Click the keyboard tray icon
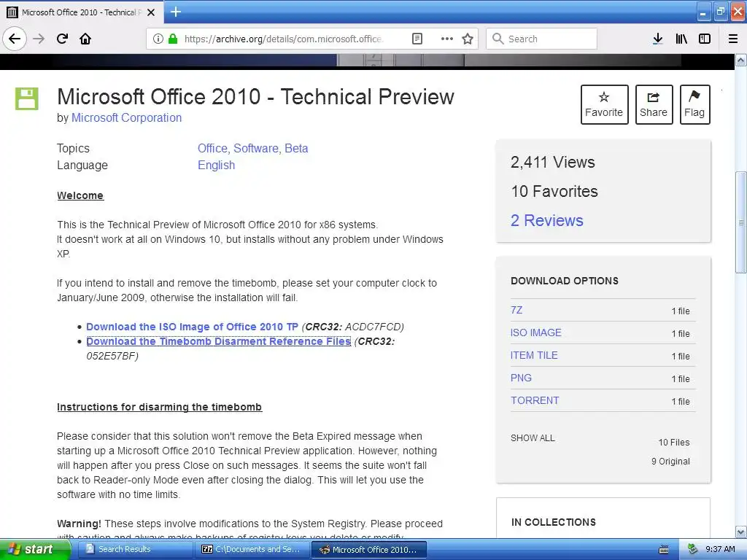Image resolution: width=747 pixels, height=560 pixels. point(664,550)
